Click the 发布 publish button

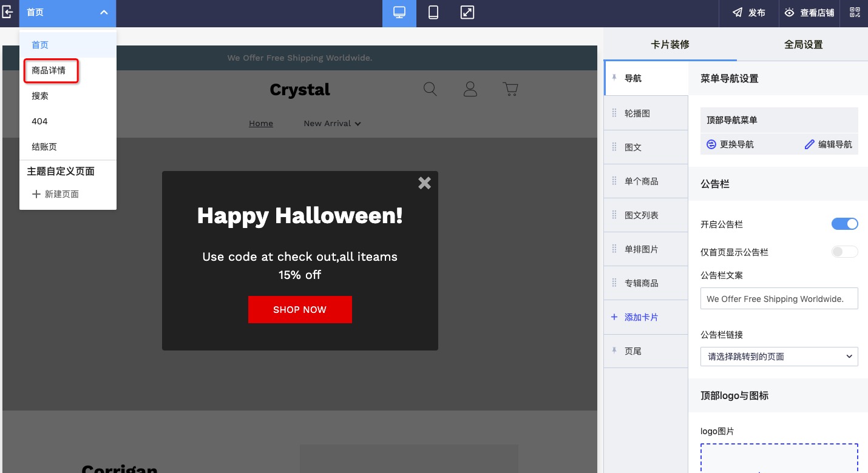tap(749, 13)
